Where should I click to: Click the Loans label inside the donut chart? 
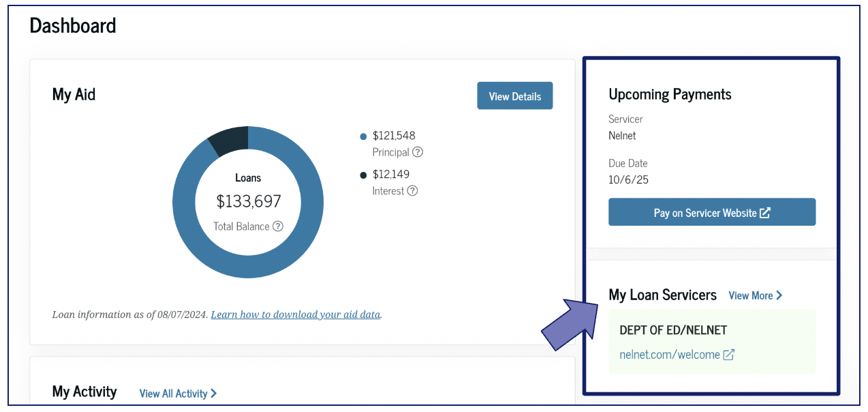(x=248, y=178)
